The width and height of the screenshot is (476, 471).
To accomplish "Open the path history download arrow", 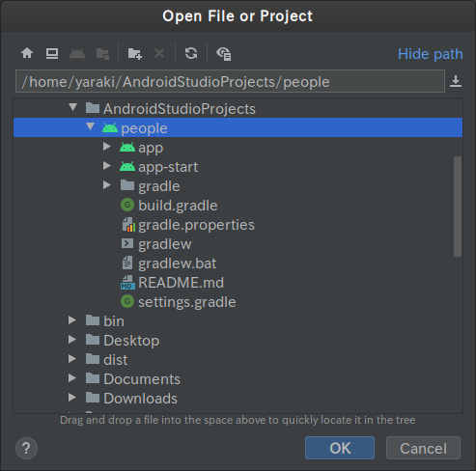I will click(456, 81).
